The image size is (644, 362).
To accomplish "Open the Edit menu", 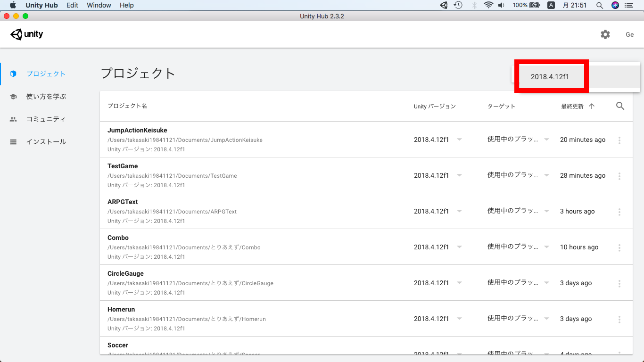I will pyautogui.click(x=72, y=5).
